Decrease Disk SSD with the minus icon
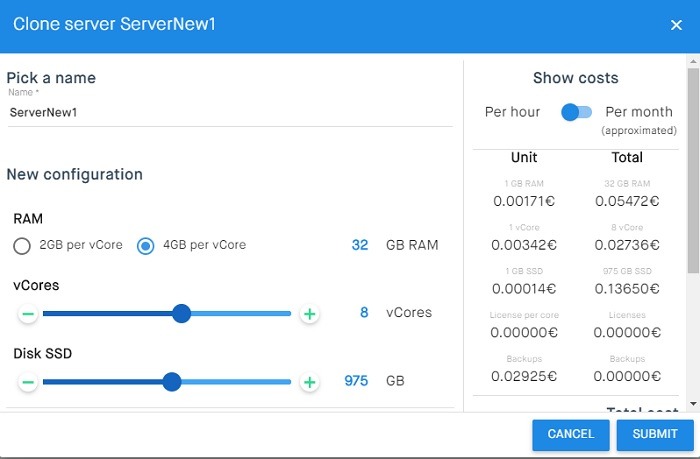Screen dimensions: 700x459 click(x=28, y=382)
